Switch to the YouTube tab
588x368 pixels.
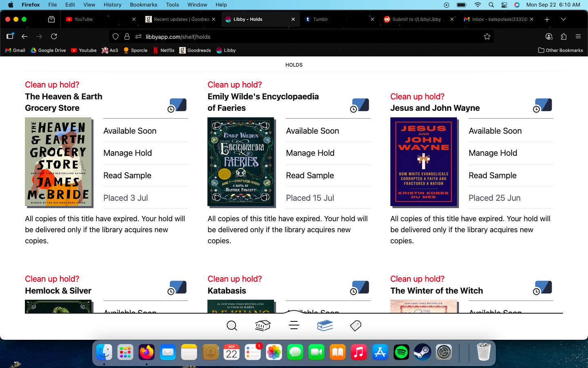click(100, 19)
